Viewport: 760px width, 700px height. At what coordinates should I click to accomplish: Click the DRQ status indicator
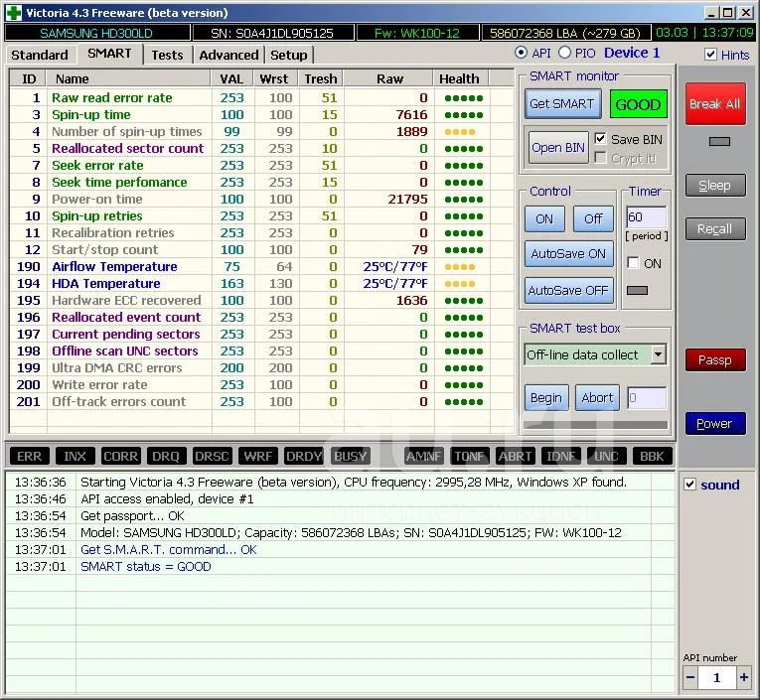[166, 456]
